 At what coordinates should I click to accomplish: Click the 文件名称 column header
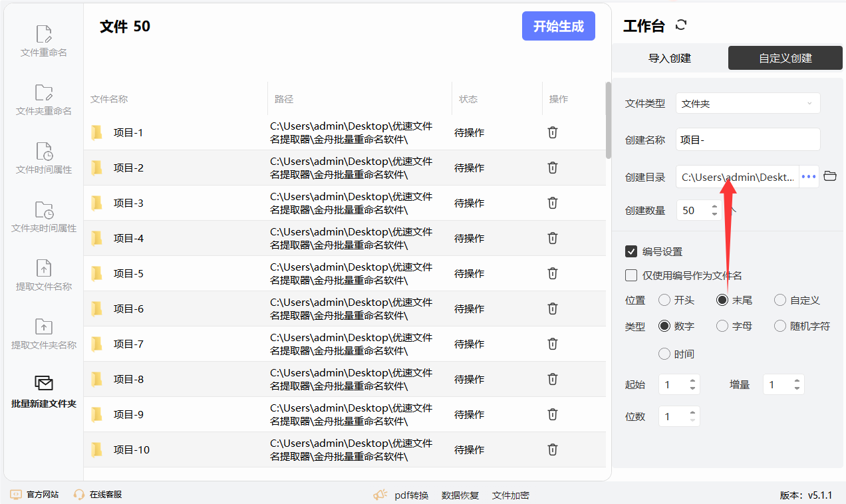(109, 99)
